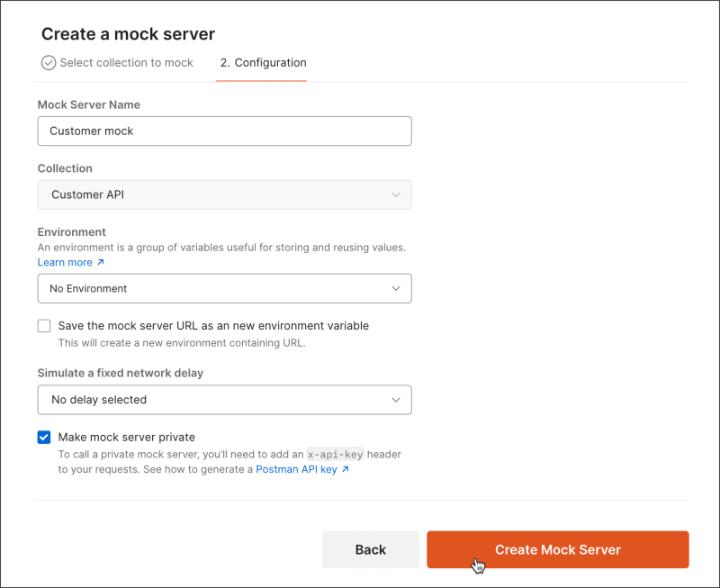Click the Create a mock server heading
Screen dimensions: 720x588
128,34
